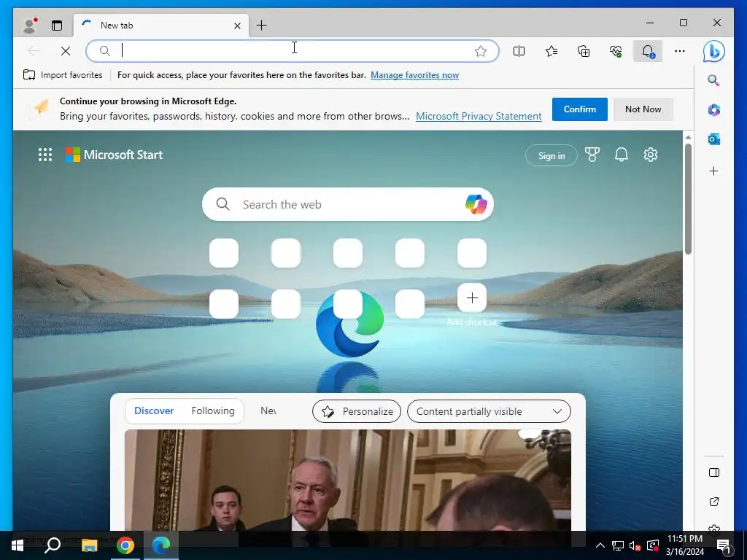The width and height of the screenshot is (747, 560).
Task: Click Import favorites
Action: click(x=63, y=75)
